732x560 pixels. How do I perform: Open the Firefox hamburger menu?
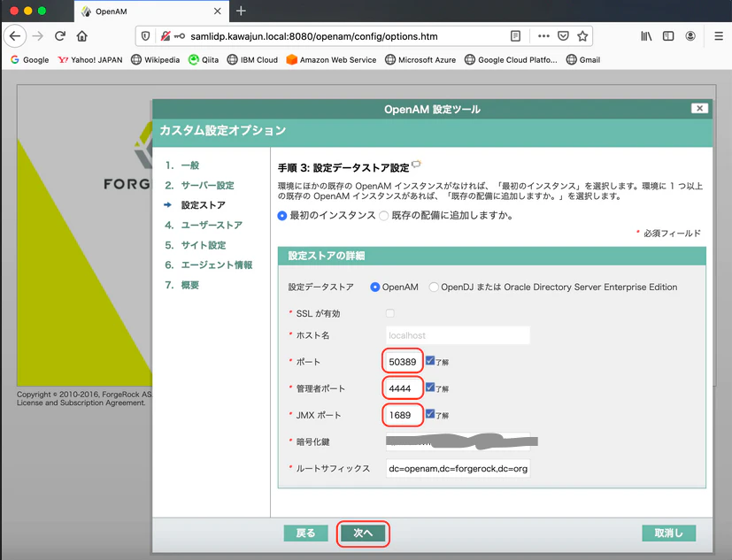(x=719, y=36)
